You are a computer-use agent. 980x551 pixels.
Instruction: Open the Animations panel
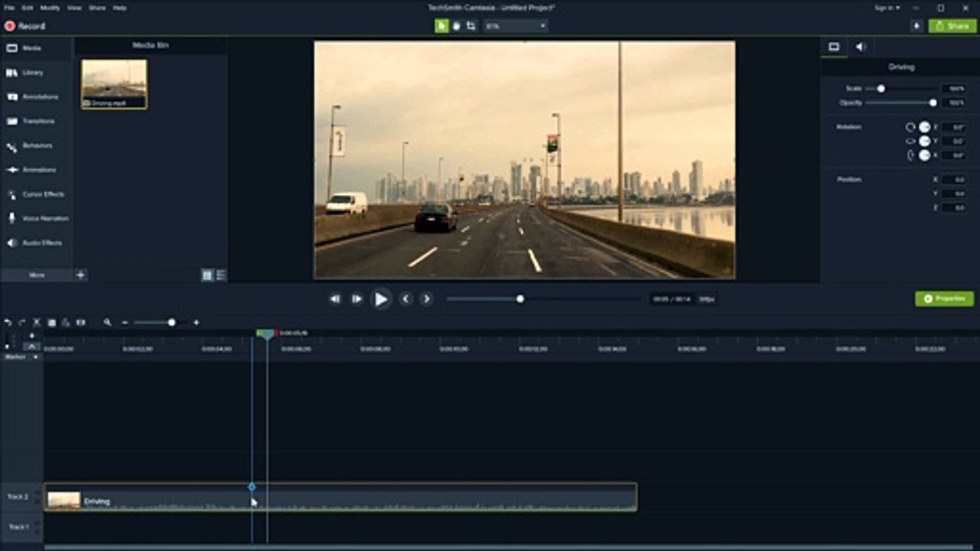point(37,170)
